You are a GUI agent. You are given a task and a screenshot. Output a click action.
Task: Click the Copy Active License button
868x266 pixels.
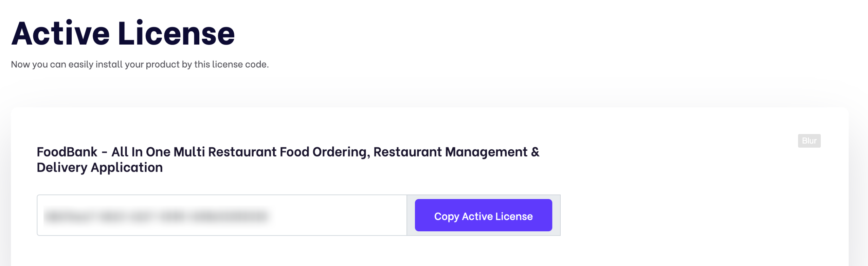[x=483, y=215]
